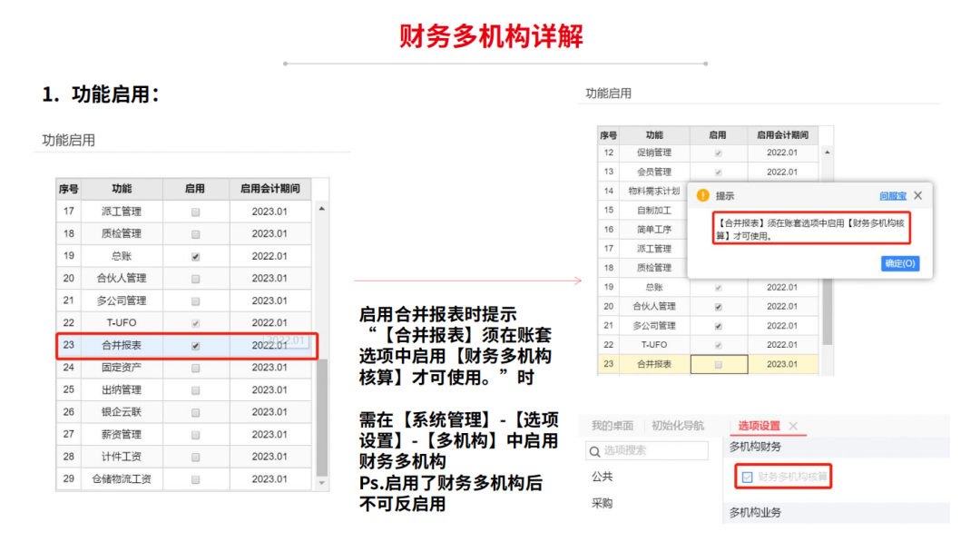Select 公共 in the options sidebar
The image size is (980, 542).
click(602, 476)
